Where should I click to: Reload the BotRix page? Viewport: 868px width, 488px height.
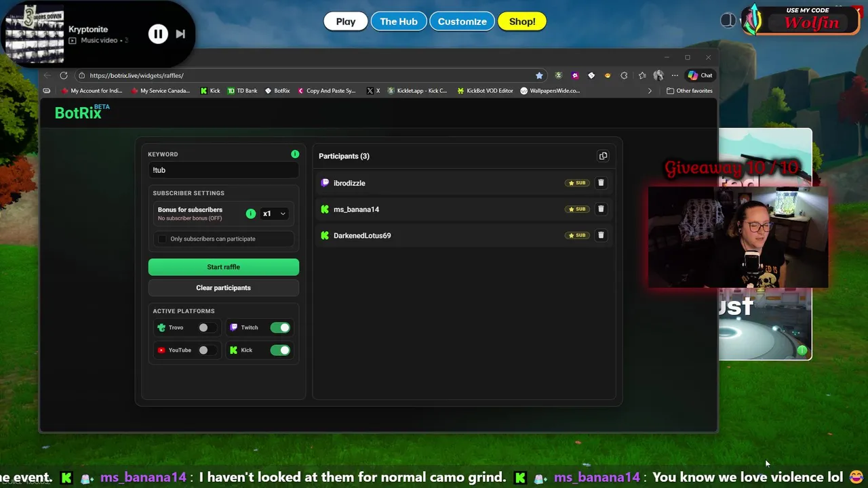pyautogui.click(x=64, y=75)
